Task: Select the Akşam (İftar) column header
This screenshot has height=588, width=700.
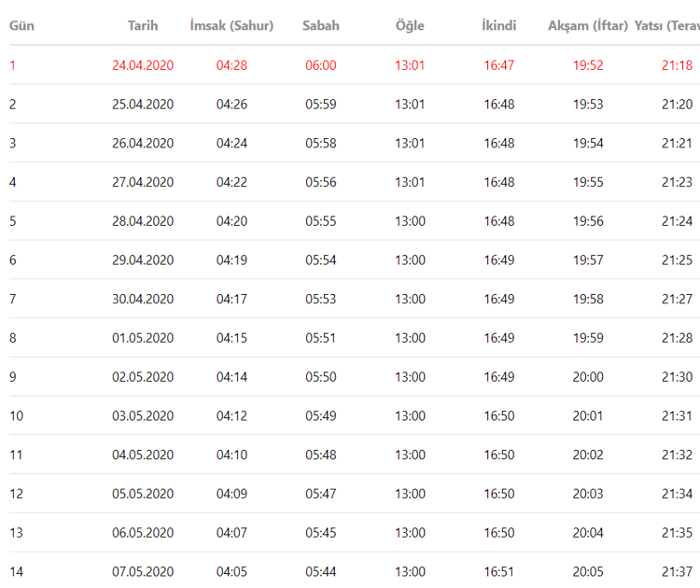Action: pos(588,26)
